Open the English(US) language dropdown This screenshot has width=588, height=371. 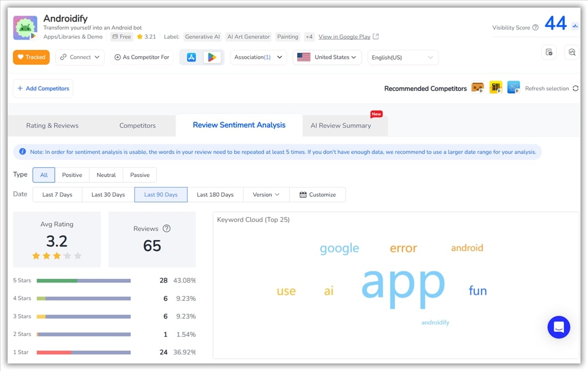[402, 58]
